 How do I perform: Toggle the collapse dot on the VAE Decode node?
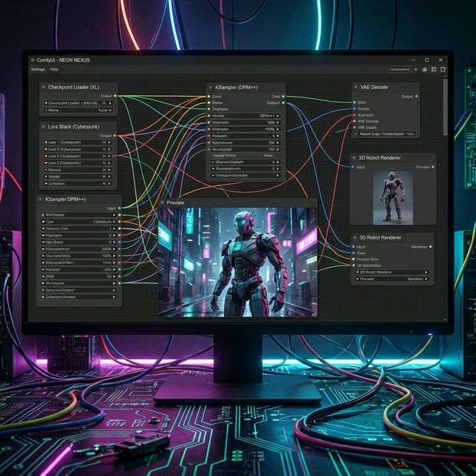pyautogui.click(x=356, y=87)
